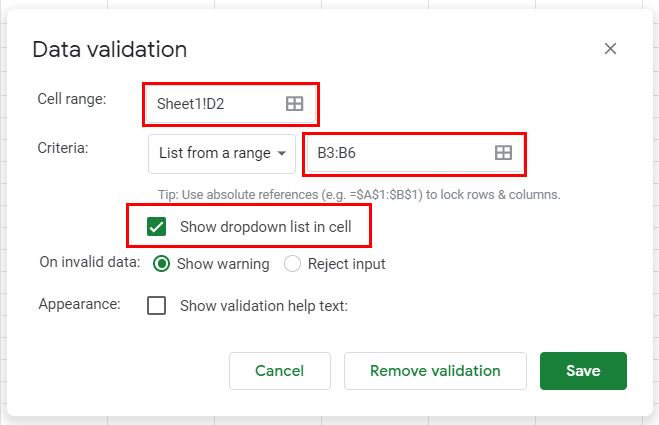Select the 'Show warning' radio option
The image size is (659, 425).
pos(160,264)
